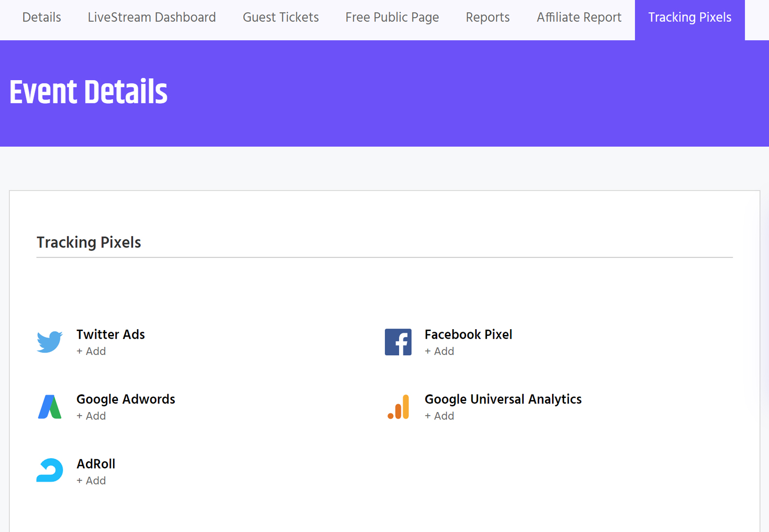The image size is (769, 532).
Task: Click the Google Universal Analytics bar icon
Action: [x=398, y=407]
